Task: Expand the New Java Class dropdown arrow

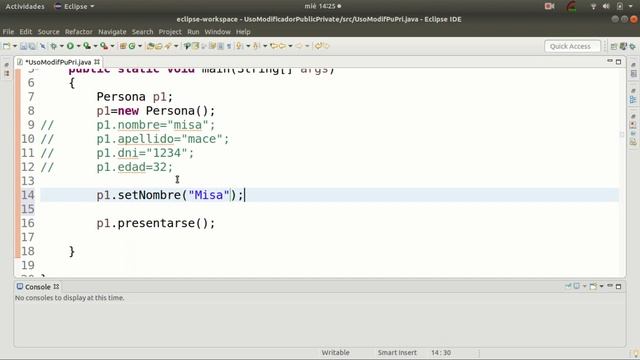Action: [140, 46]
